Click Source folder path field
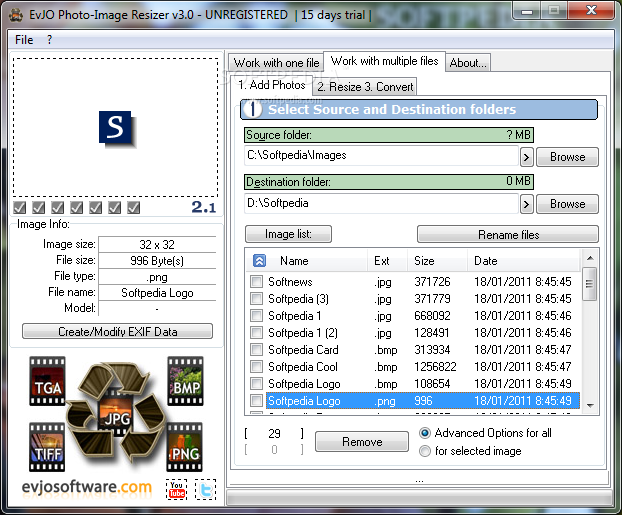 pyautogui.click(x=381, y=156)
